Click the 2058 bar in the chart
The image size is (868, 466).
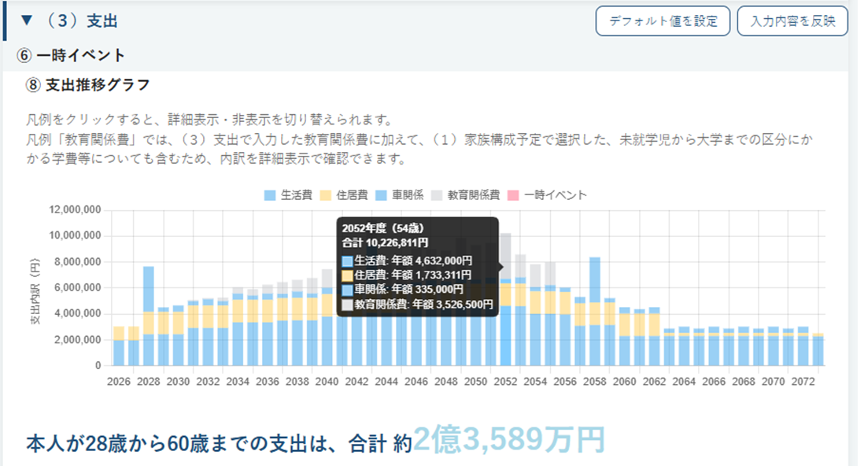pyautogui.click(x=594, y=312)
